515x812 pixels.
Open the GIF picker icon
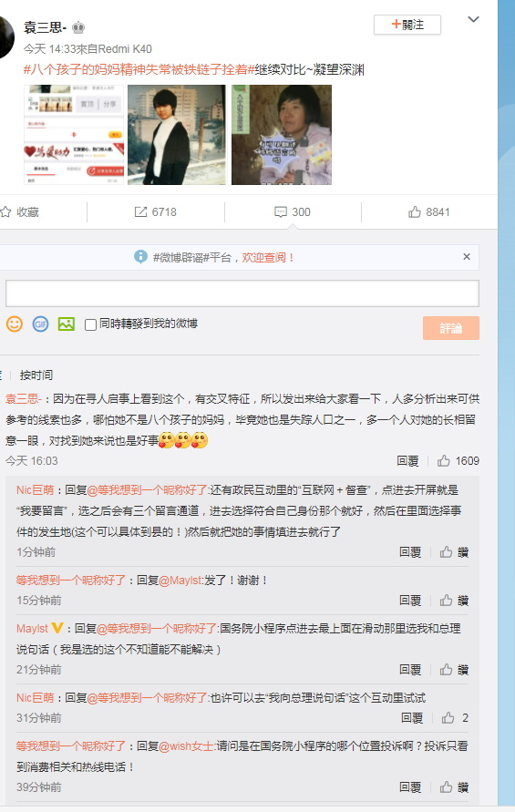[40, 324]
